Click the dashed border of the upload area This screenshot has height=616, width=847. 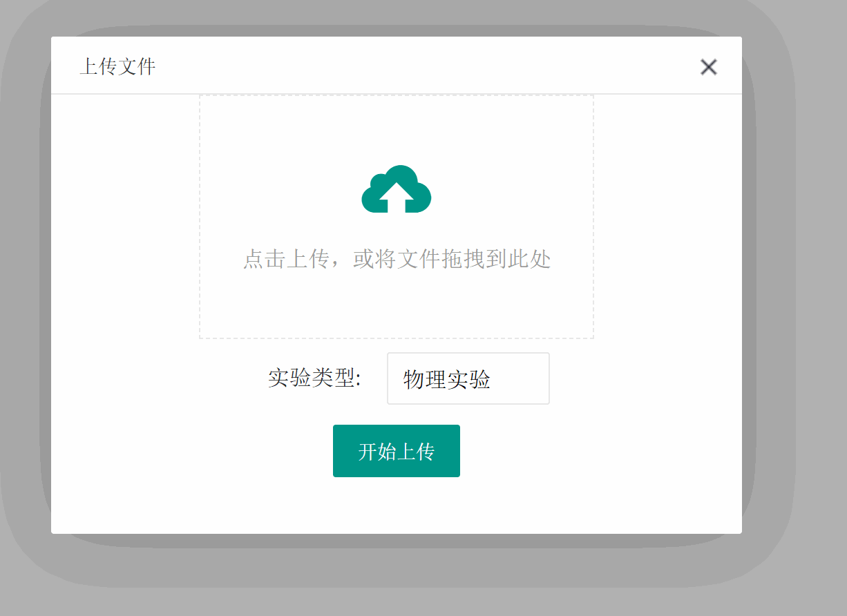(x=396, y=95)
